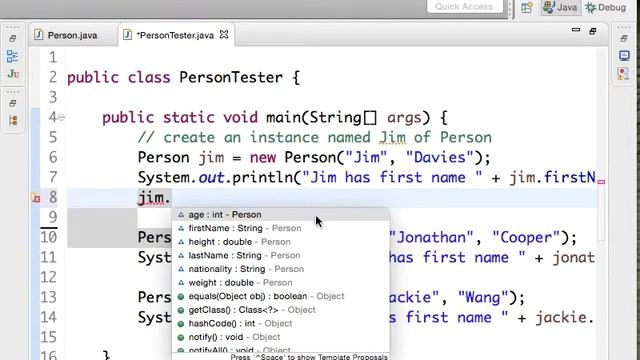Click the string "Wang" on line 13
This screenshot has height=360, width=640.
tap(483, 298)
